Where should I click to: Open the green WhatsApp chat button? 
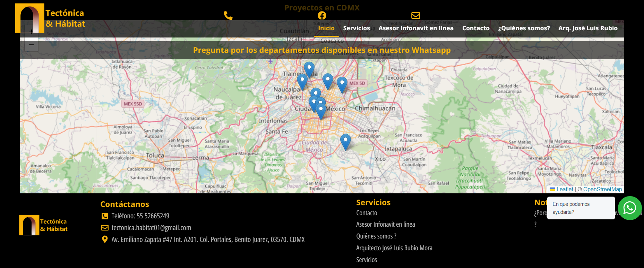(629, 208)
